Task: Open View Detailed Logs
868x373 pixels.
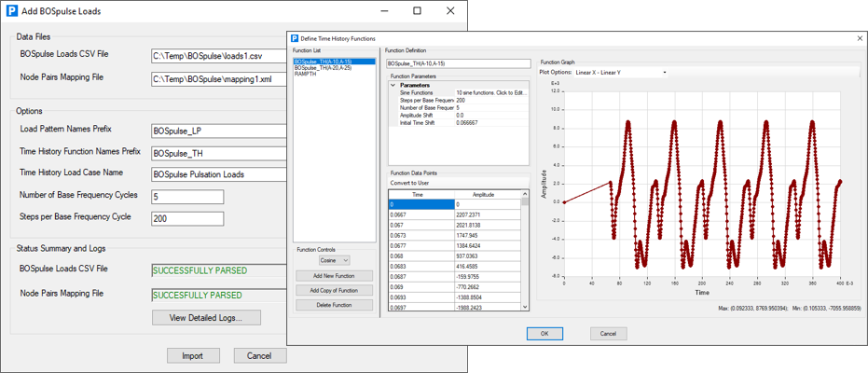Action: pyautogui.click(x=206, y=318)
